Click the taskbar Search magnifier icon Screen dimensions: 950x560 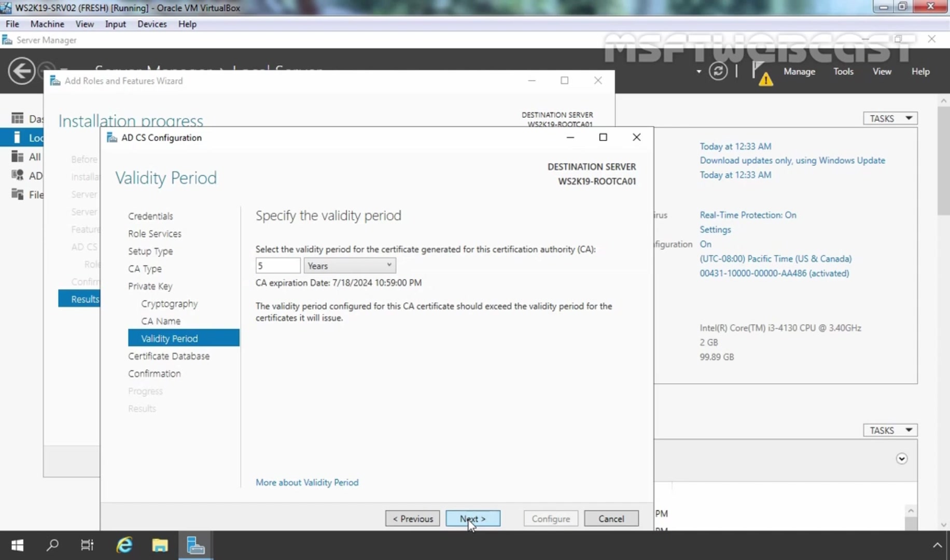52,545
